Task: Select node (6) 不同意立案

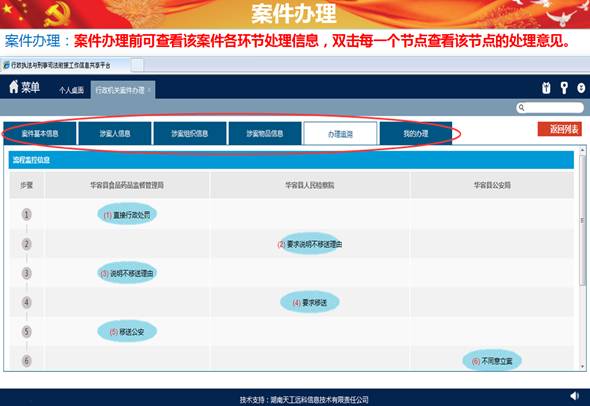Action: coord(492,361)
